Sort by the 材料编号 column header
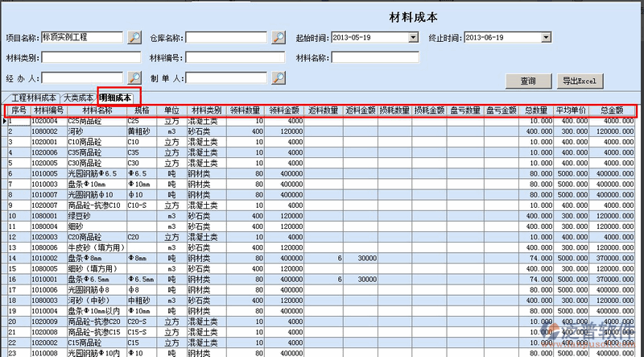Viewport: 644px width, 357px height. pos(49,110)
